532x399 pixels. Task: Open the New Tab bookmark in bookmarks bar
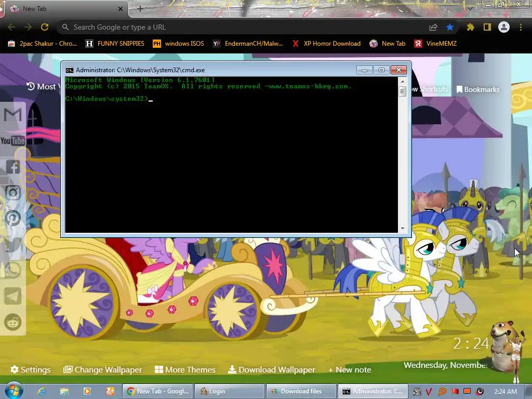click(x=388, y=44)
